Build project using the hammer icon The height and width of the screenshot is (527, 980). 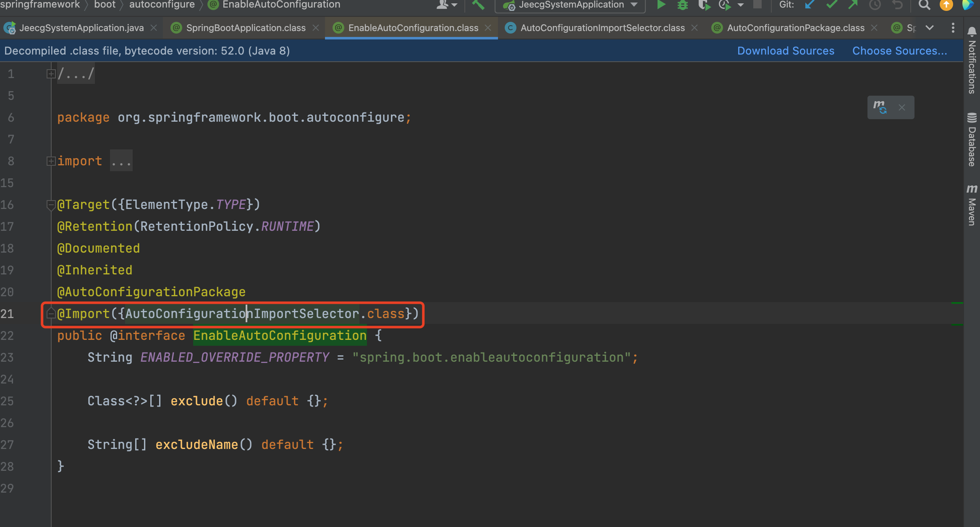tap(478, 5)
